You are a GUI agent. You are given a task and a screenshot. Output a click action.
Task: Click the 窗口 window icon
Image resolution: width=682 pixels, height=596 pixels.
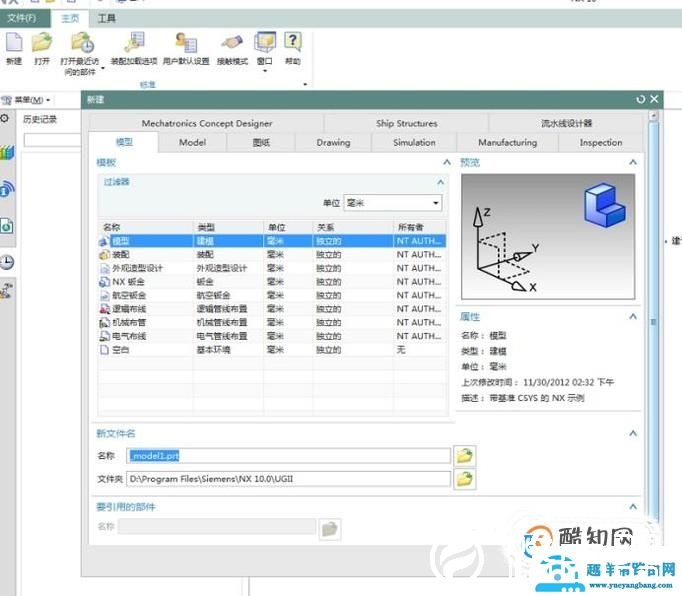point(265,43)
